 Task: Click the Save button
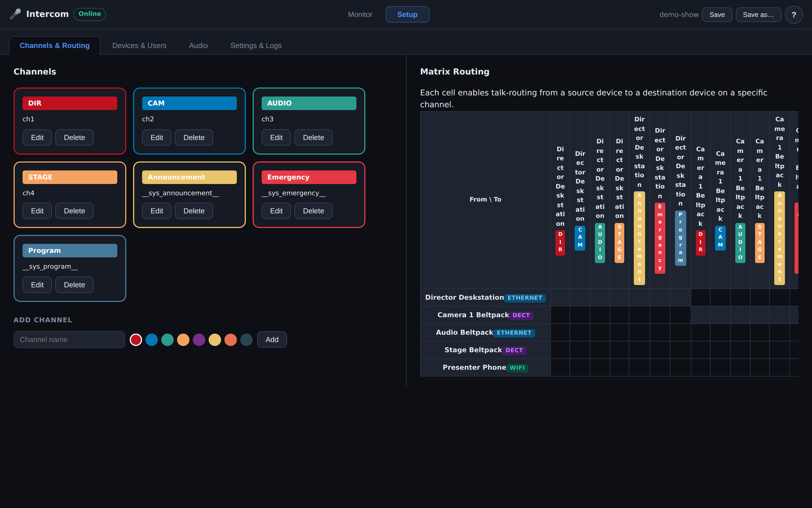pos(717,15)
